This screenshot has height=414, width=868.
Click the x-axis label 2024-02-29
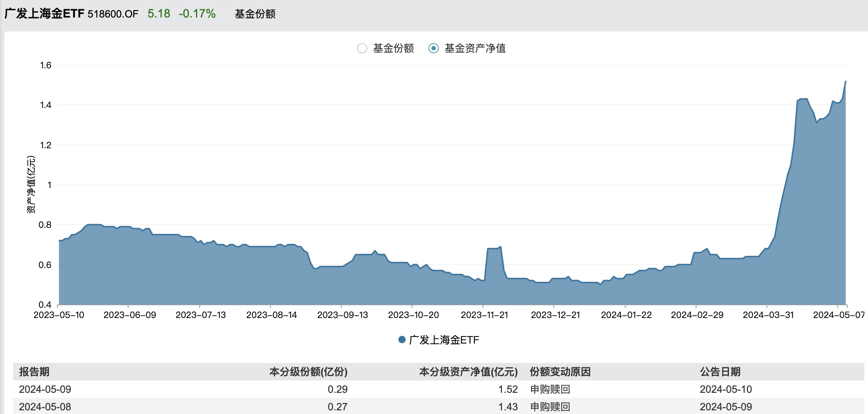tap(697, 315)
